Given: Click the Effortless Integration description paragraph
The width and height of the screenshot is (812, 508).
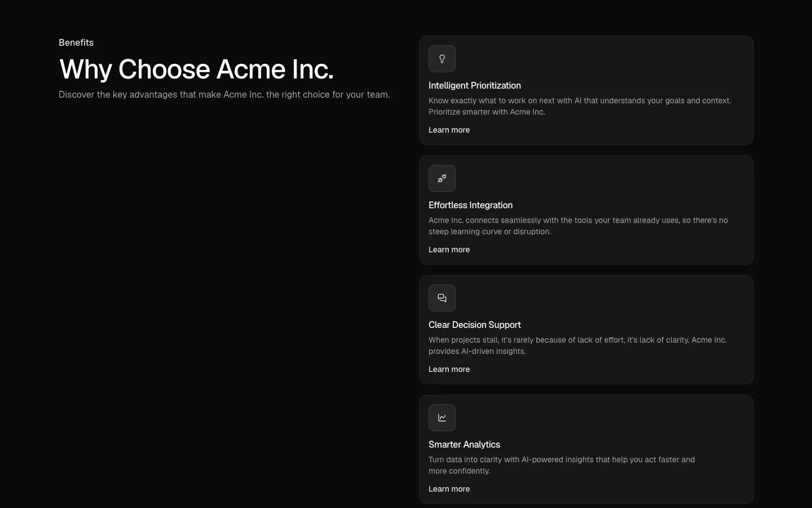Looking at the screenshot, I should pyautogui.click(x=578, y=226).
